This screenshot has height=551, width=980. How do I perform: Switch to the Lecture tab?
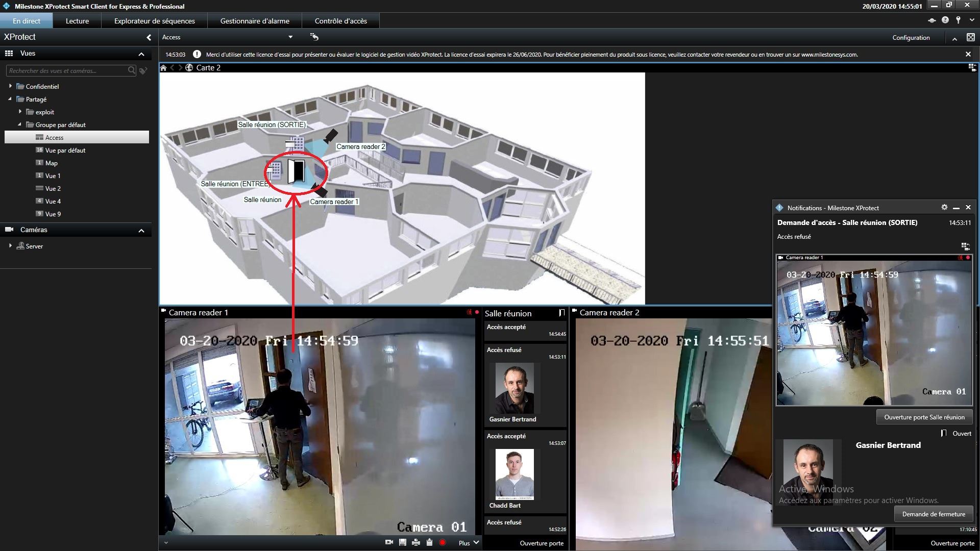pyautogui.click(x=77, y=21)
